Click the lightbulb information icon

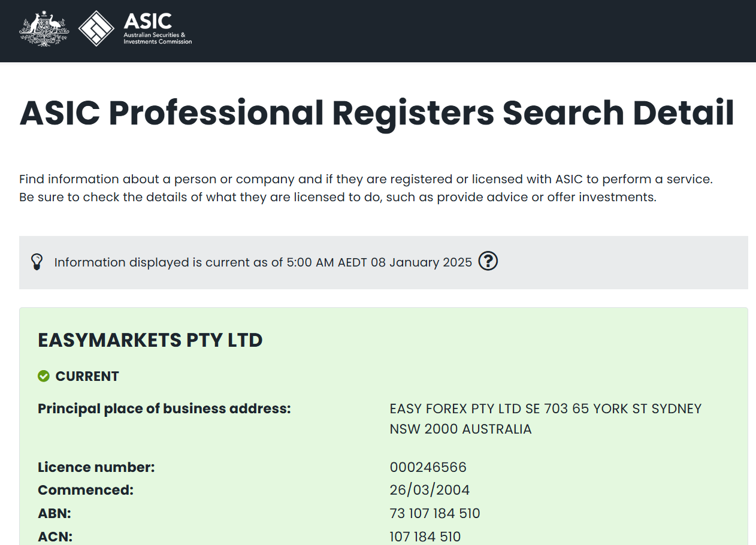coord(37,262)
